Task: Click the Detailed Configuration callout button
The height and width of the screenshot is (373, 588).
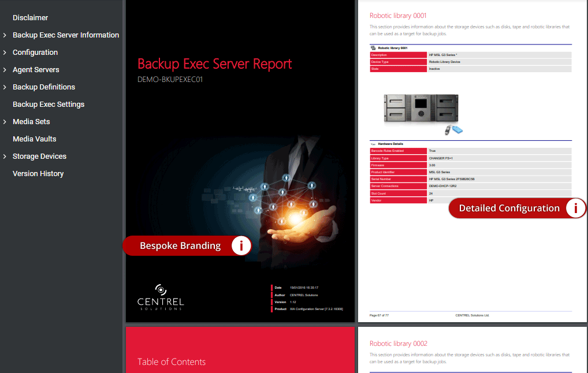Action: tap(508, 208)
